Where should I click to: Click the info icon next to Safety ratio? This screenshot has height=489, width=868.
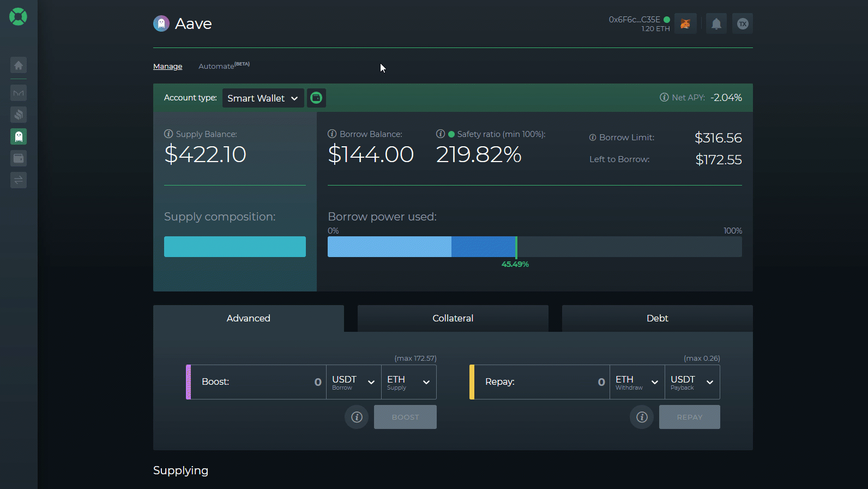point(441,134)
